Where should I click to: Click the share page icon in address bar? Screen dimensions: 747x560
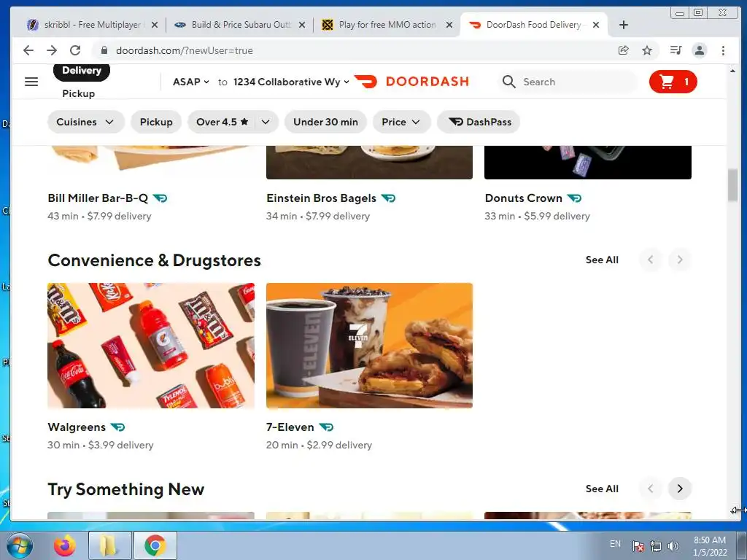[623, 50]
